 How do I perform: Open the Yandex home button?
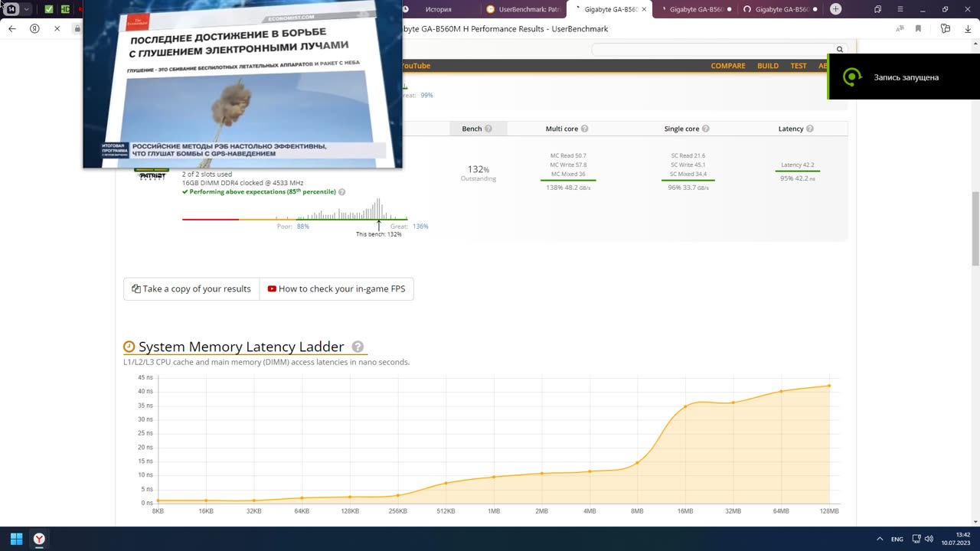coord(34,28)
